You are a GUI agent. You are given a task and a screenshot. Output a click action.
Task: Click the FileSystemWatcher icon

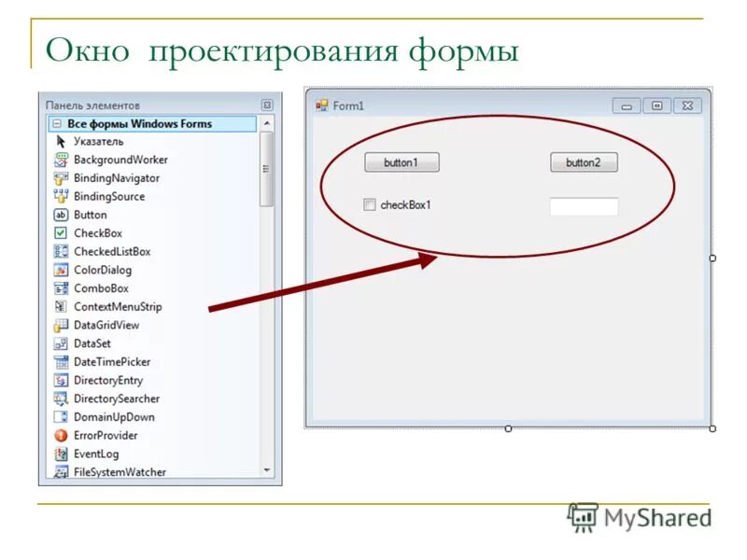[61, 472]
